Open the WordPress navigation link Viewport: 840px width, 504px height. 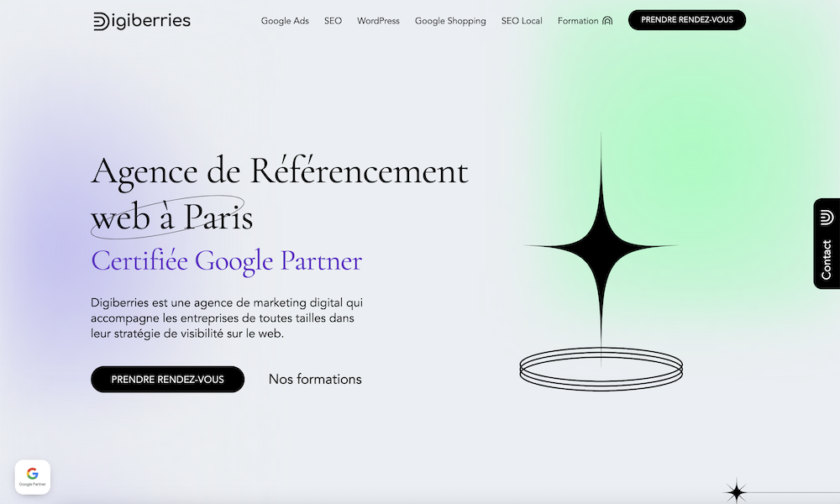(x=378, y=21)
